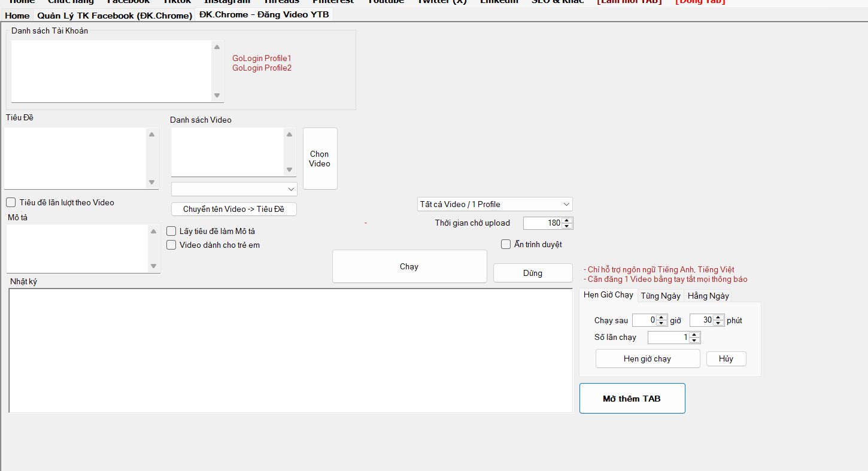This screenshot has height=471, width=868.
Task: Increase the phút value with up arrow
Action: [719, 317]
